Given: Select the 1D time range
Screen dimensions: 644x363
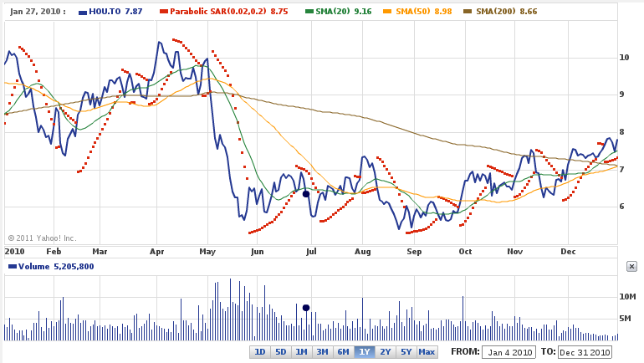Looking at the screenshot, I should tap(260, 352).
